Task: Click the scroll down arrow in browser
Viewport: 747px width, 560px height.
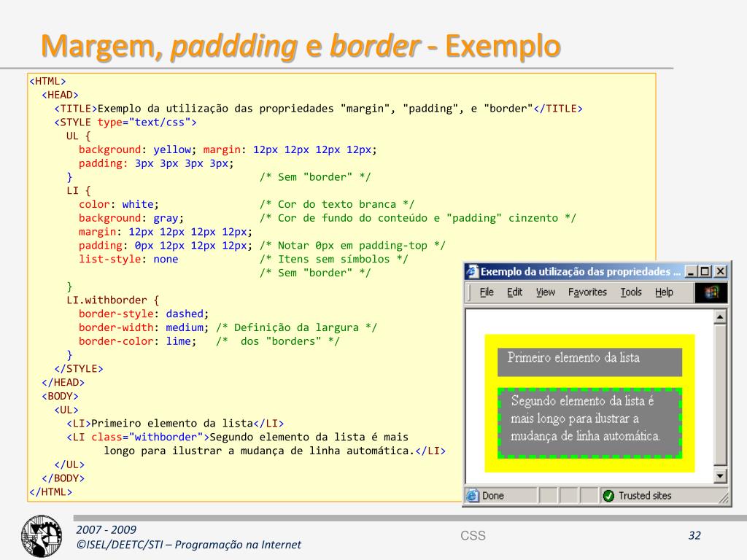Action: coord(720,475)
